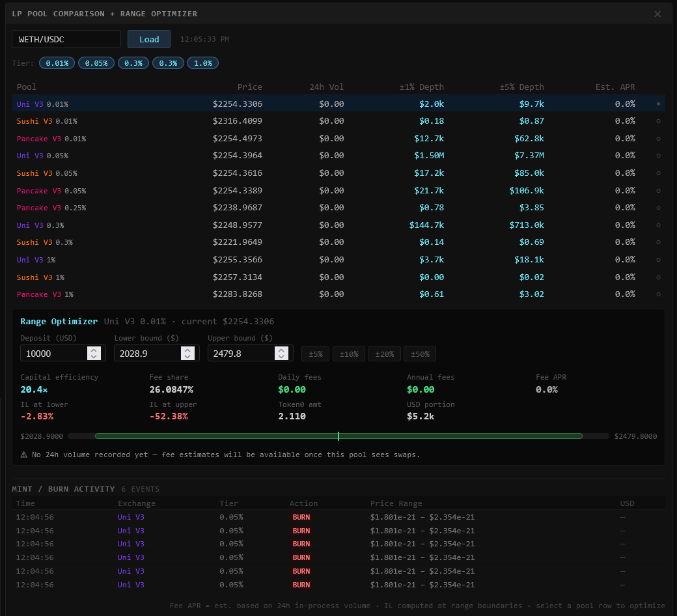The image size is (677, 616).
Task: Select the Uni V3 0.3% radio circle
Action: tap(658, 225)
